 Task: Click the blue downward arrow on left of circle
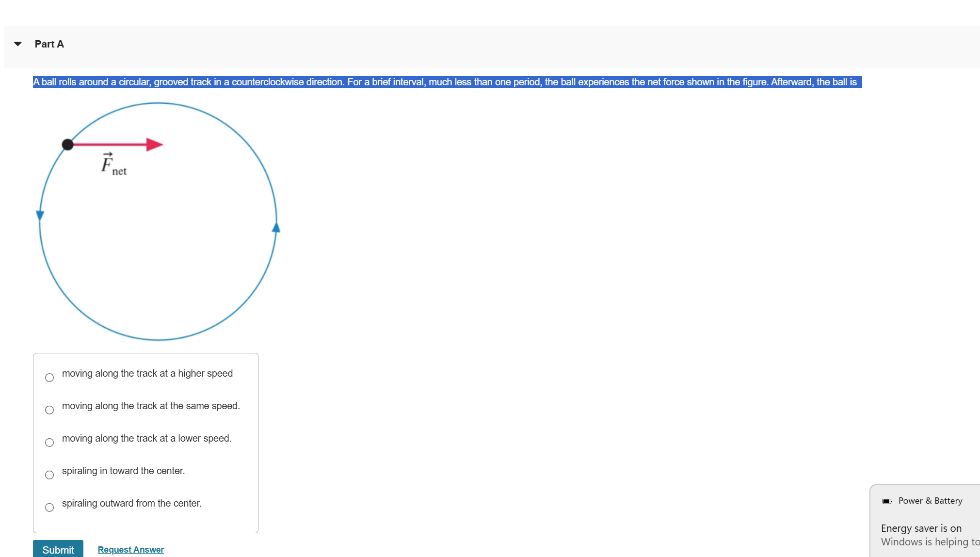40,215
